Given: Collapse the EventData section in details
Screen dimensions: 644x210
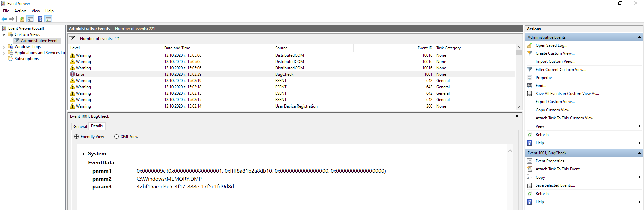Looking at the screenshot, I should 83,163.
